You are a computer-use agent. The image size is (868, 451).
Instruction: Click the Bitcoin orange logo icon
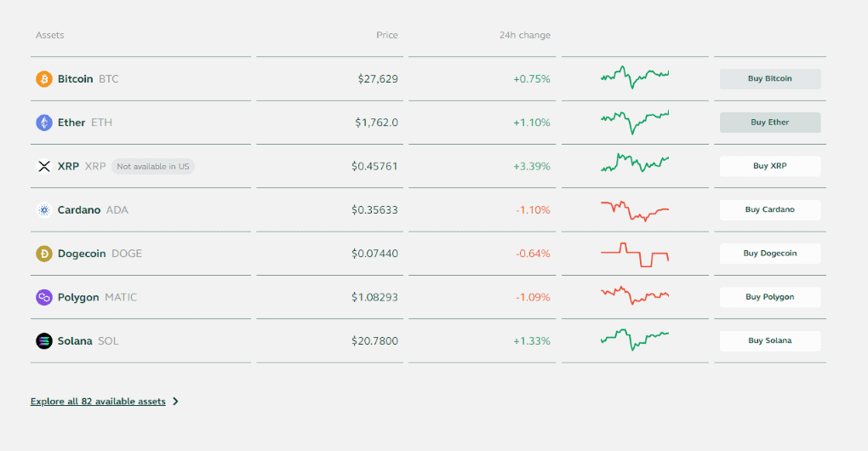[44, 79]
